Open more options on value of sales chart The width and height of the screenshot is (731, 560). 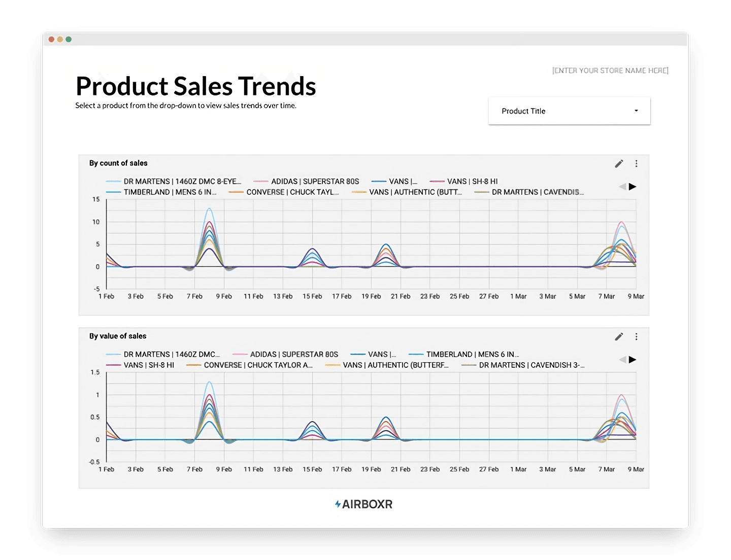(x=636, y=336)
